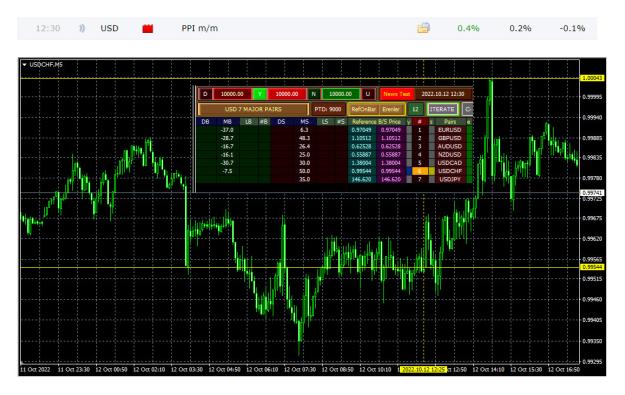Select the EURUSD pair row
Viewport: 625px width, 395px height.
(x=450, y=130)
